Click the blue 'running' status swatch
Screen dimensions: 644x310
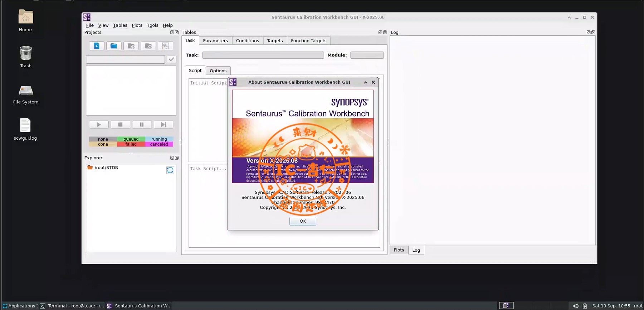(159, 139)
